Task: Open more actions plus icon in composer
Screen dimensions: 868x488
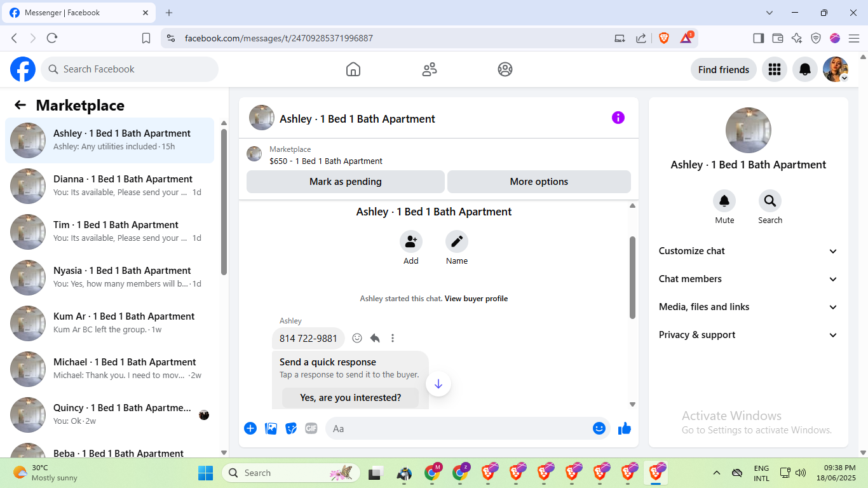Action: (x=250, y=428)
